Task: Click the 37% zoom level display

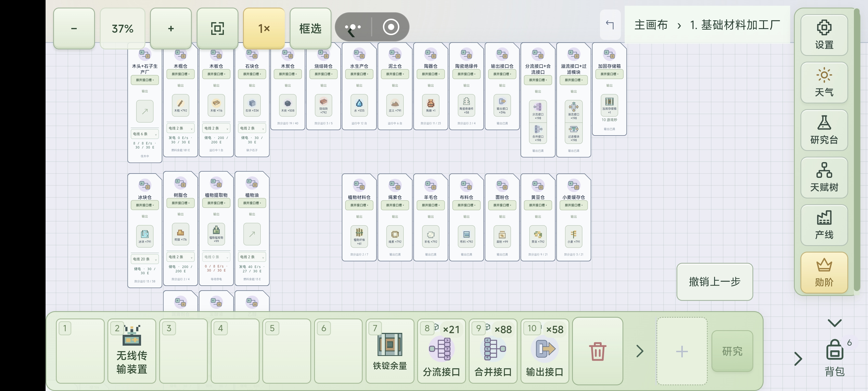Action: point(123,28)
